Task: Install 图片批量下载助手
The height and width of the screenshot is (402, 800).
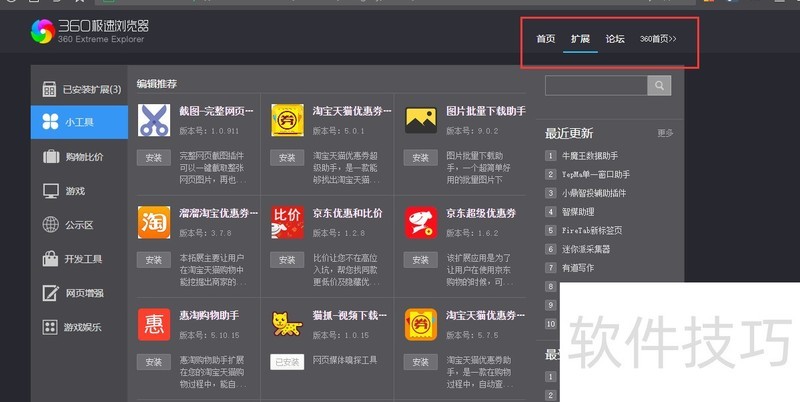Action: point(420,158)
